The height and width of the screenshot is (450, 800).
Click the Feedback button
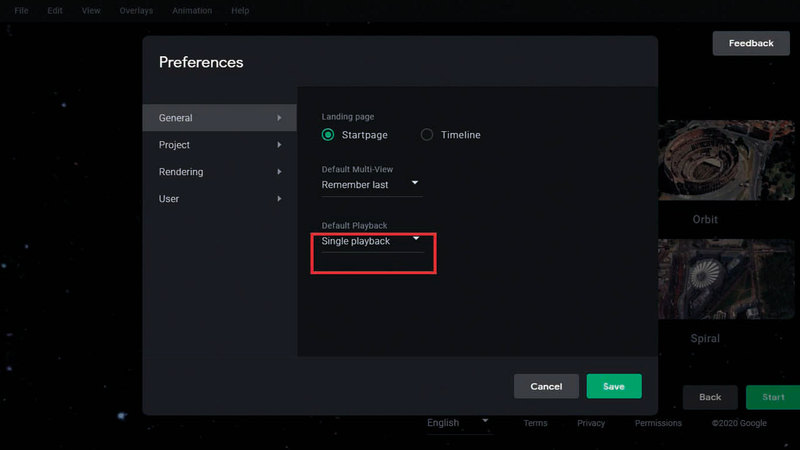point(750,43)
